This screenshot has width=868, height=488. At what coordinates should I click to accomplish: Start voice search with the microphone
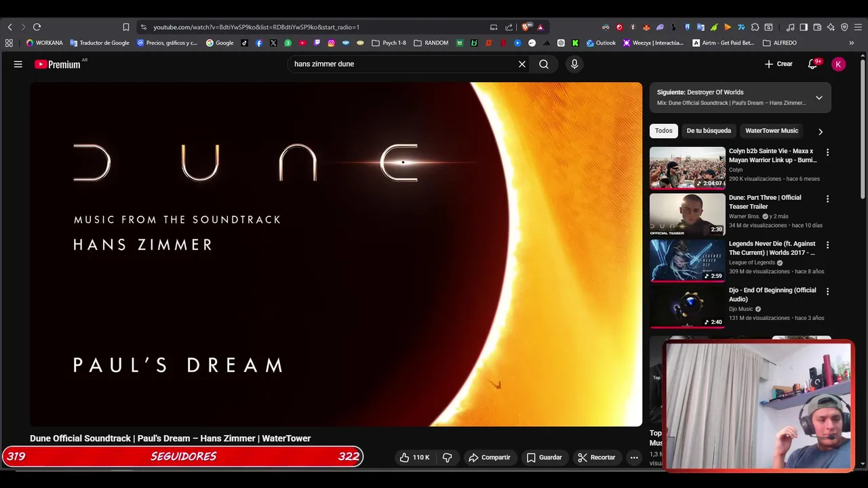tap(574, 64)
